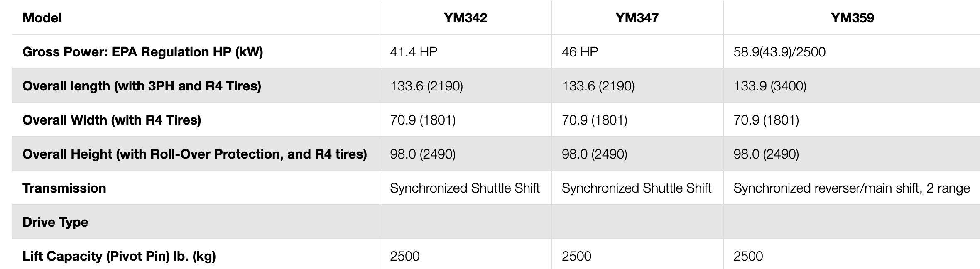The width and height of the screenshot is (980, 269).
Task: Click Synchronized reverser/main shift cell
Action: [x=852, y=188]
